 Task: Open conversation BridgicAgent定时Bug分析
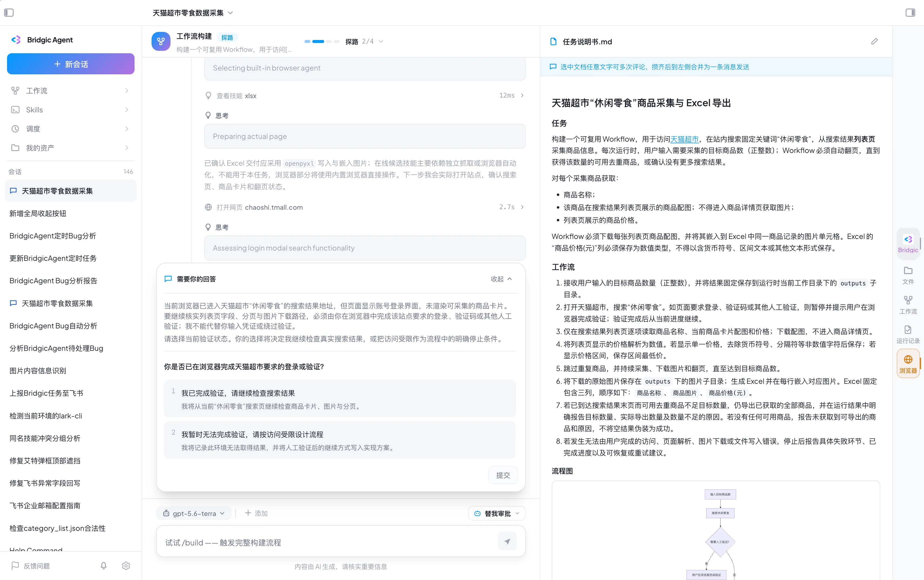coord(71,236)
